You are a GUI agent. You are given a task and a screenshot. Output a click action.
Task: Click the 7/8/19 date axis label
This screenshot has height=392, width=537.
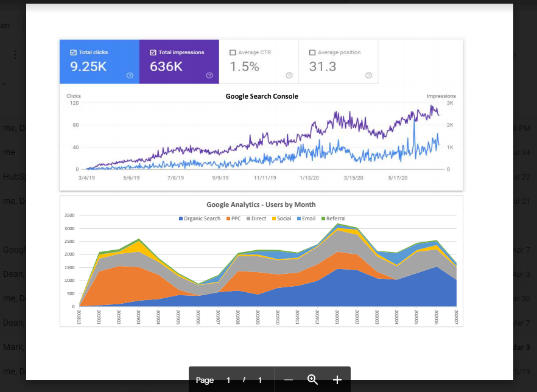[176, 178]
